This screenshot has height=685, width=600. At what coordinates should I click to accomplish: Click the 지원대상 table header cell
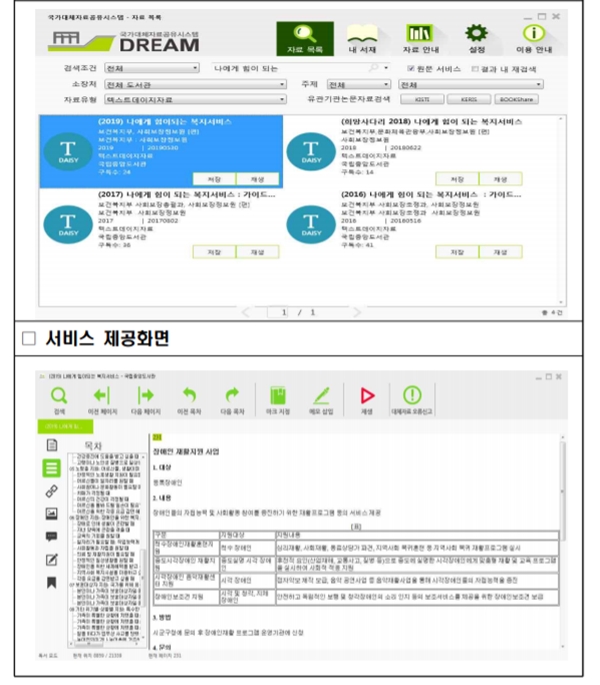pyautogui.click(x=247, y=535)
